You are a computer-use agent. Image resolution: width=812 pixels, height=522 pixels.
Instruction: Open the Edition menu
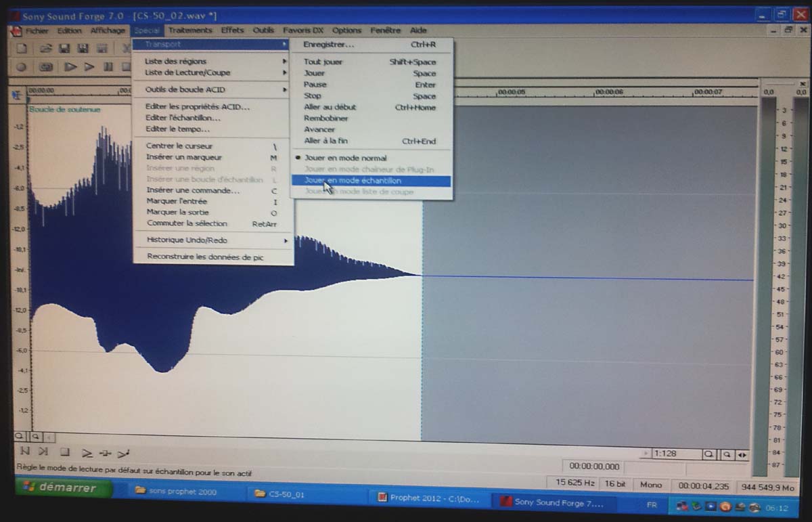point(69,30)
